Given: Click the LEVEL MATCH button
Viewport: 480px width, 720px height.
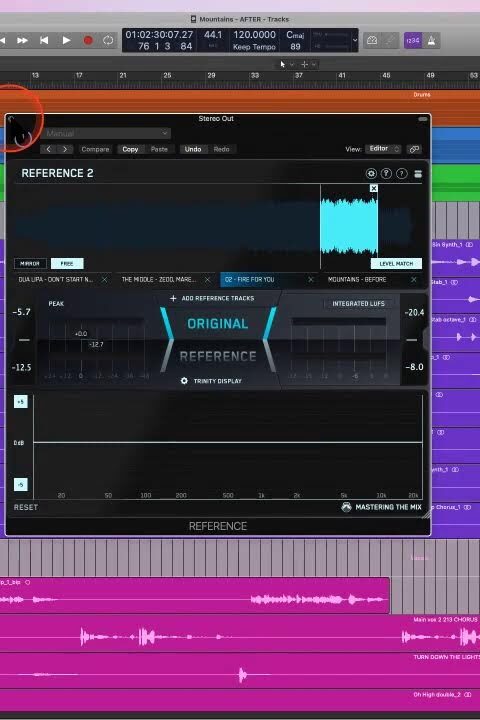Looking at the screenshot, I should point(396,264).
